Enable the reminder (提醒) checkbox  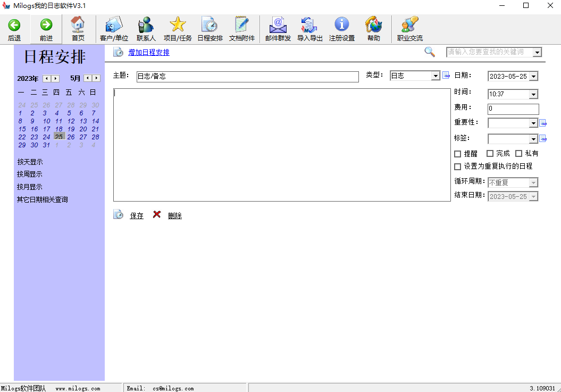coord(457,154)
